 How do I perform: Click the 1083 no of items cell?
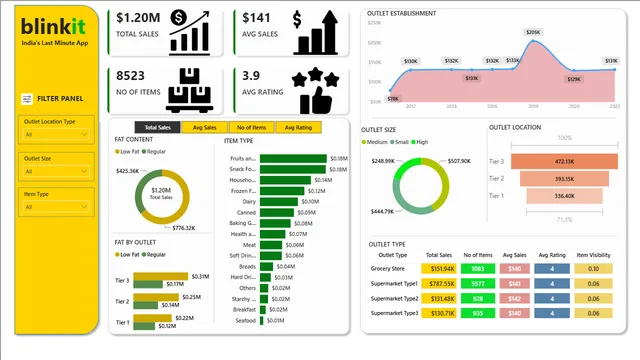click(478, 269)
